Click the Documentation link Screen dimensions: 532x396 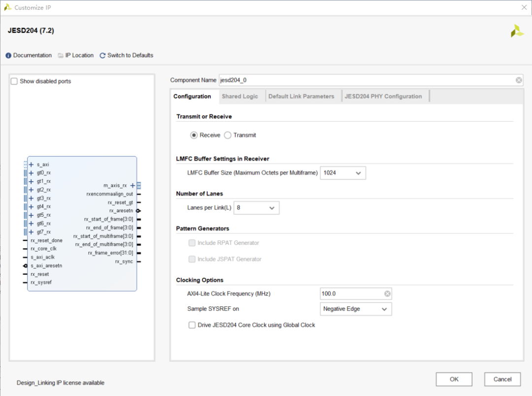33,55
